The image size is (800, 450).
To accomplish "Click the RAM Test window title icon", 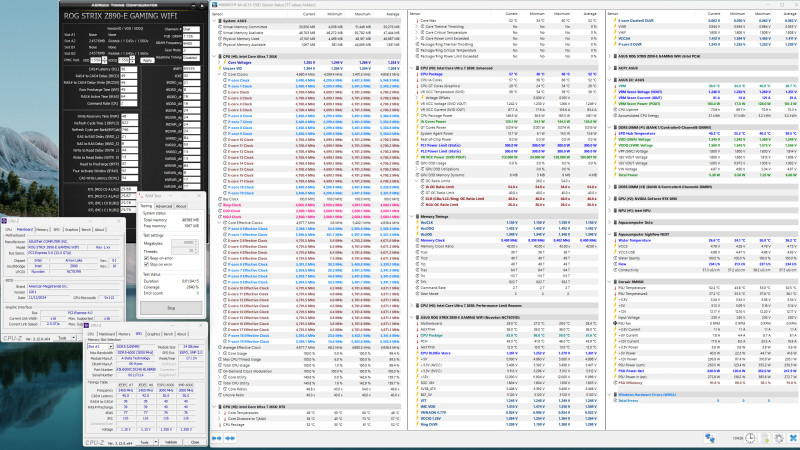I will [141, 195].
